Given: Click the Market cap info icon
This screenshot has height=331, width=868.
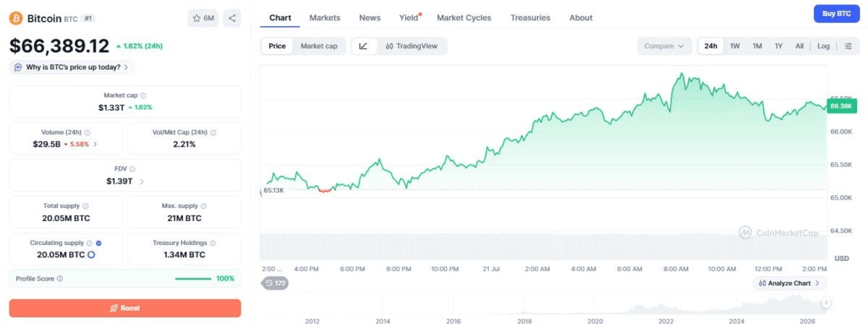Looking at the screenshot, I should click(x=143, y=95).
